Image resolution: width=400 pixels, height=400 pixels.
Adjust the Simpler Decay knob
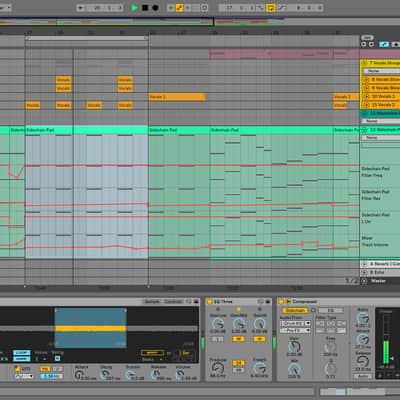[x=105, y=375]
